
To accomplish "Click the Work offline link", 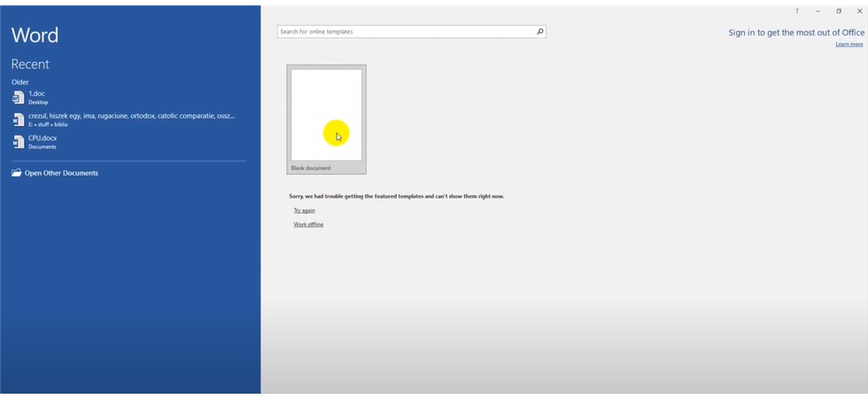I will [x=308, y=224].
